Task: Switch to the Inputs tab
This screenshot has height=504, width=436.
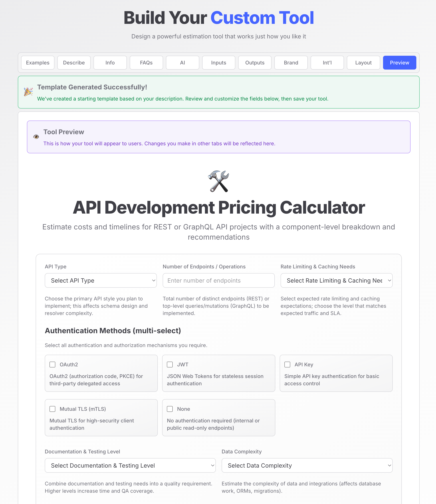Action: (x=219, y=63)
